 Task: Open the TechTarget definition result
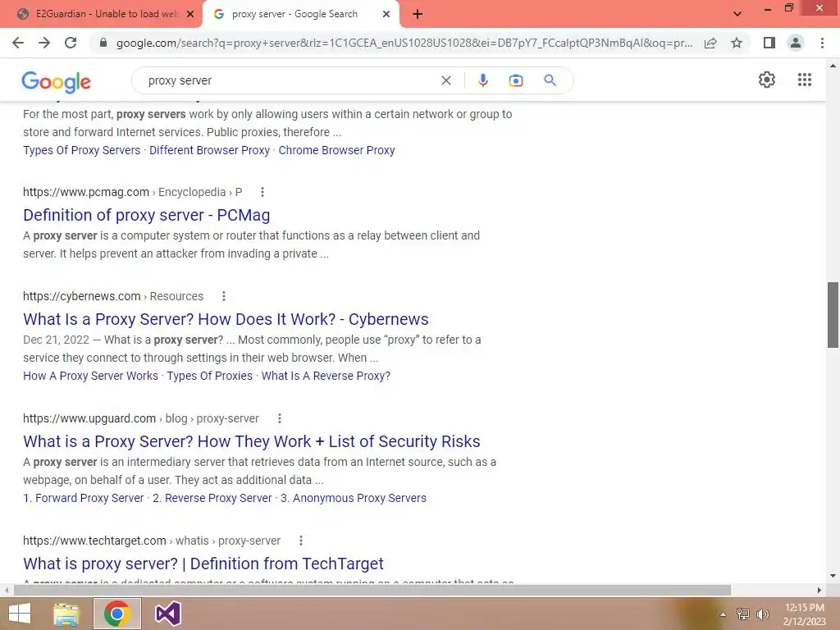click(x=203, y=564)
